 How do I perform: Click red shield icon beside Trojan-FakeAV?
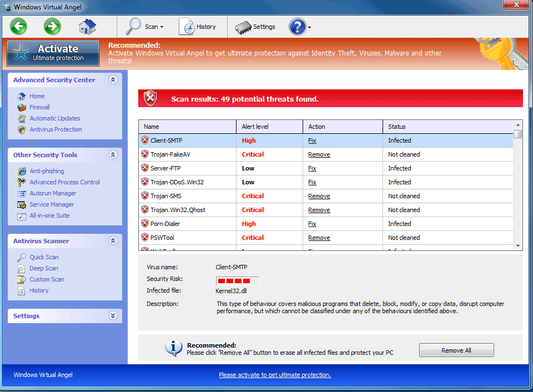pyautogui.click(x=145, y=154)
